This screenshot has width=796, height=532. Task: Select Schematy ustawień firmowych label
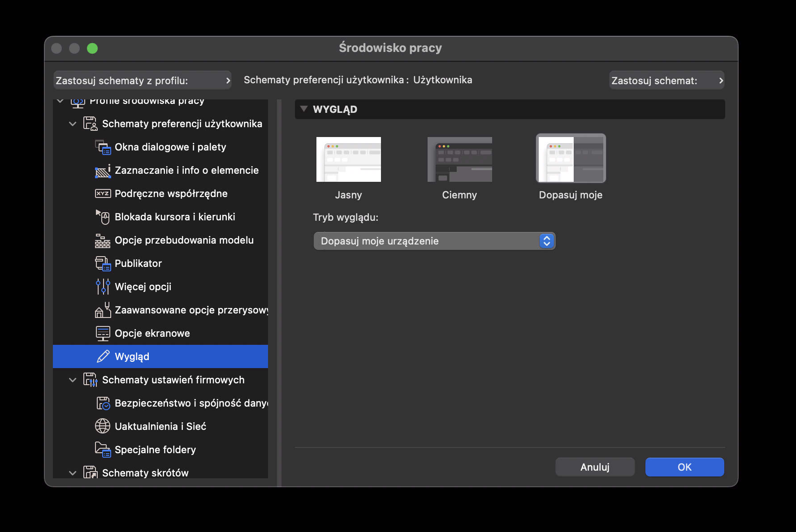[173, 380]
